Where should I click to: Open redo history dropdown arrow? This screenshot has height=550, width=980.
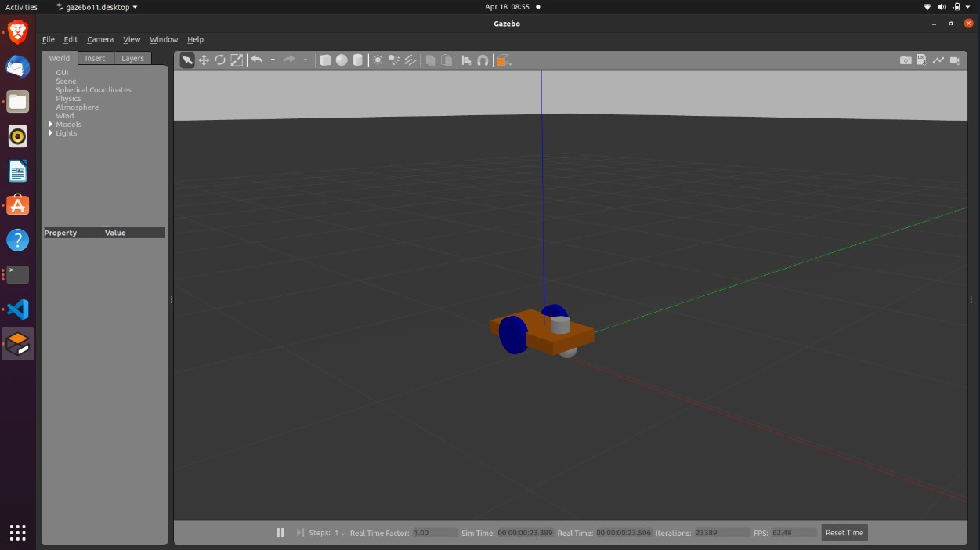point(306,60)
